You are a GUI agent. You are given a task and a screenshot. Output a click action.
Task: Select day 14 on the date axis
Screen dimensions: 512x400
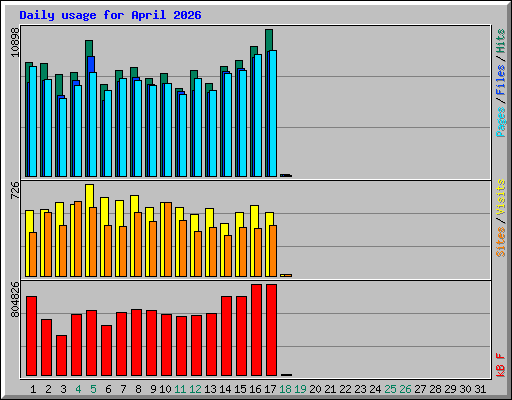click(x=225, y=389)
